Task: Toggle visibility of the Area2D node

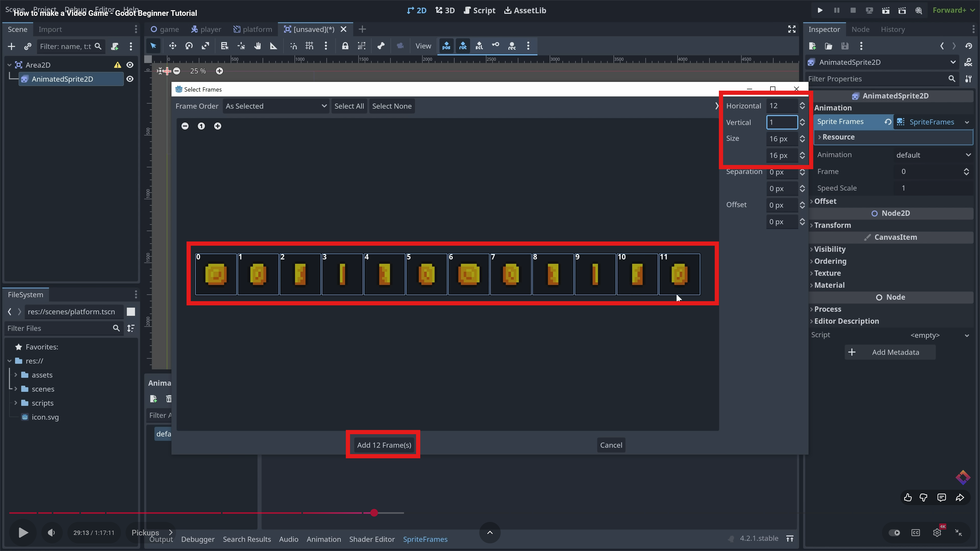Action: (x=130, y=65)
